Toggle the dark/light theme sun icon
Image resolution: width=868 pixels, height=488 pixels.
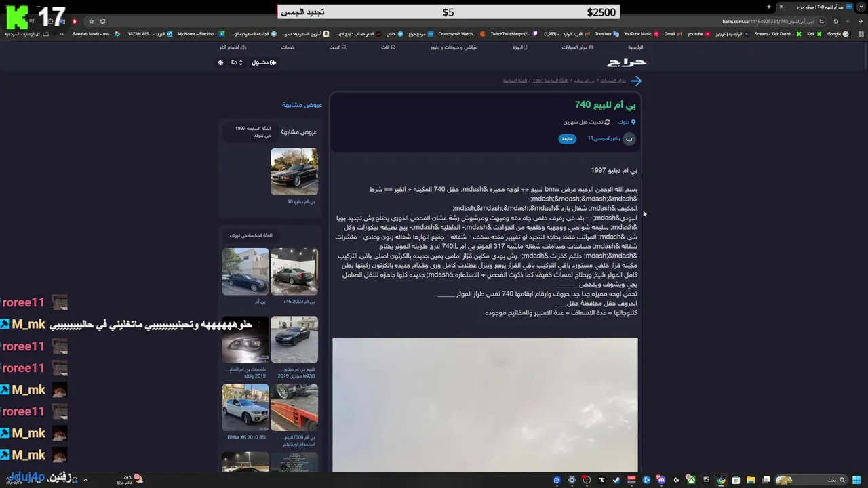coord(220,62)
